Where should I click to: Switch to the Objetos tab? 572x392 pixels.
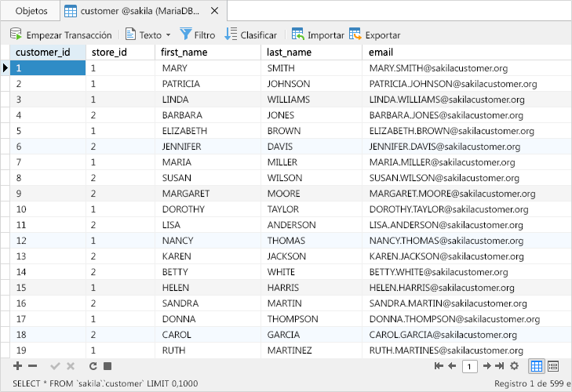pyautogui.click(x=31, y=11)
